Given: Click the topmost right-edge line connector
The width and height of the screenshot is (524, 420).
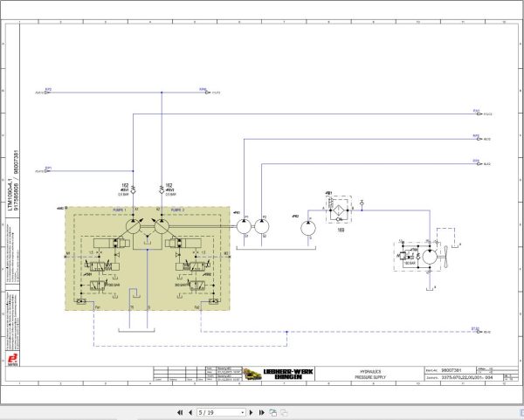Looking at the screenshot, I should (x=479, y=114).
